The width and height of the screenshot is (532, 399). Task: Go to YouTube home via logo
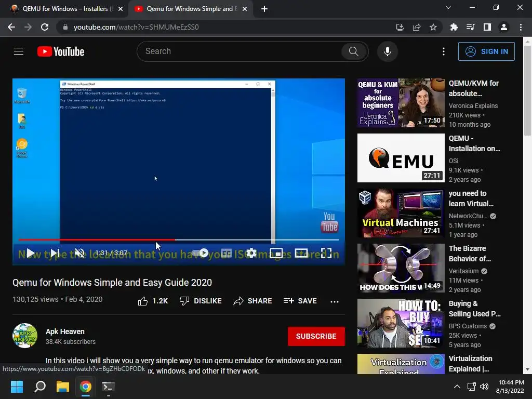click(x=61, y=51)
